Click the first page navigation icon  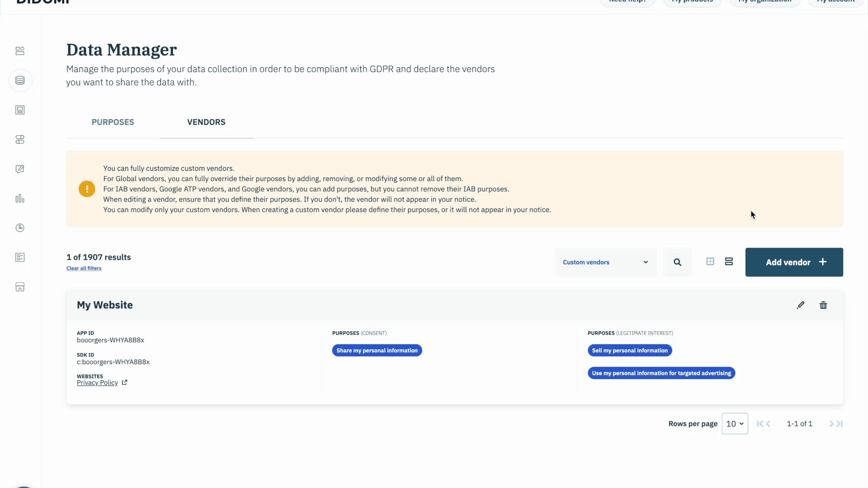click(759, 423)
